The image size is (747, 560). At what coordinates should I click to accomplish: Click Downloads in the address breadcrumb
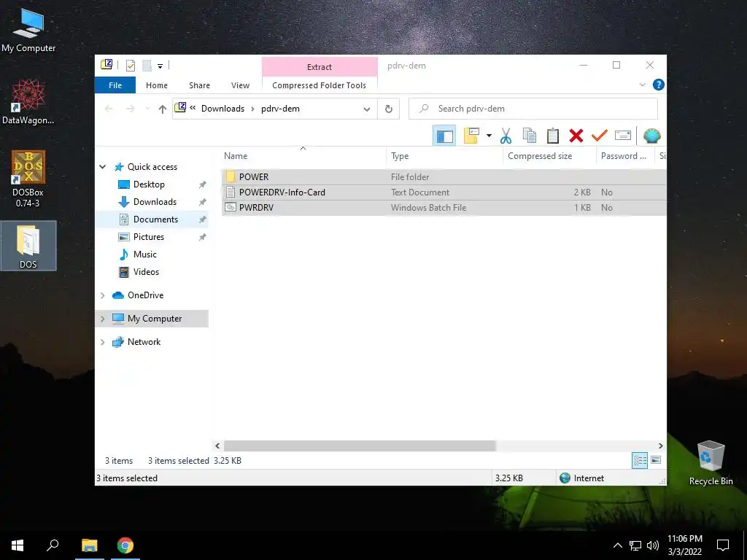(222, 109)
